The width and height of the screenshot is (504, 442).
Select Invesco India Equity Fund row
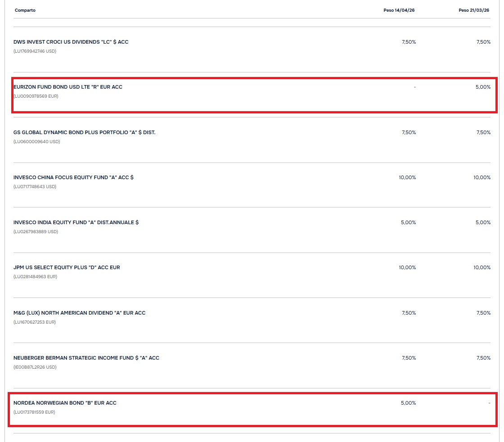pos(76,222)
